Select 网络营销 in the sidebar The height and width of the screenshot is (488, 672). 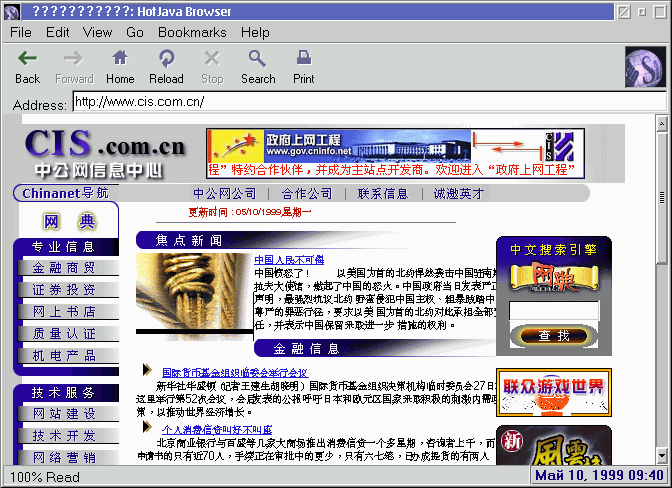(68, 458)
